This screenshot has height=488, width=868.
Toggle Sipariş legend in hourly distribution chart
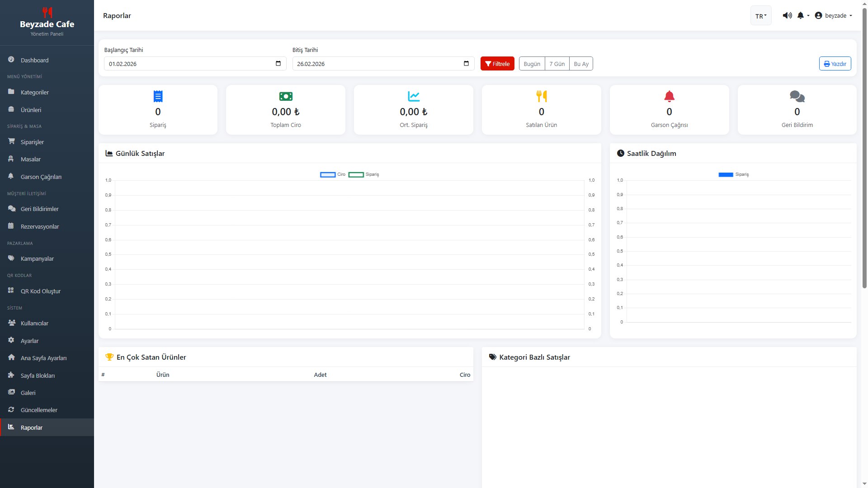733,174
